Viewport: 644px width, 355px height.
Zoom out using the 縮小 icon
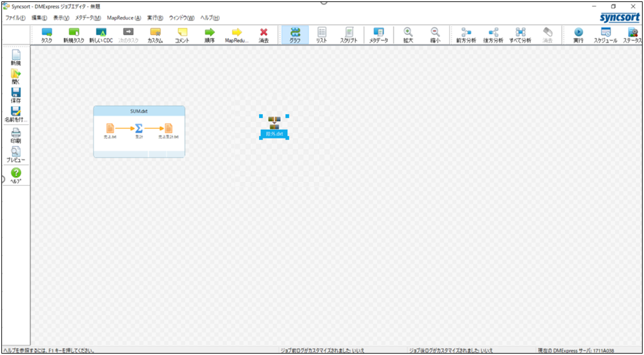pos(435,35)
